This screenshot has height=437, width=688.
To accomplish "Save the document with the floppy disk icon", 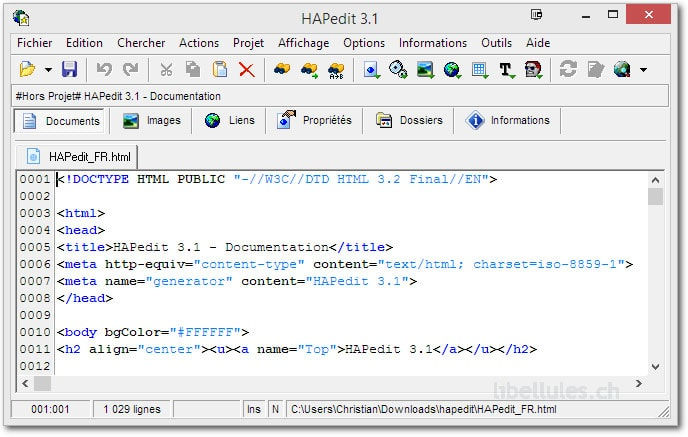I will (69, 69).
